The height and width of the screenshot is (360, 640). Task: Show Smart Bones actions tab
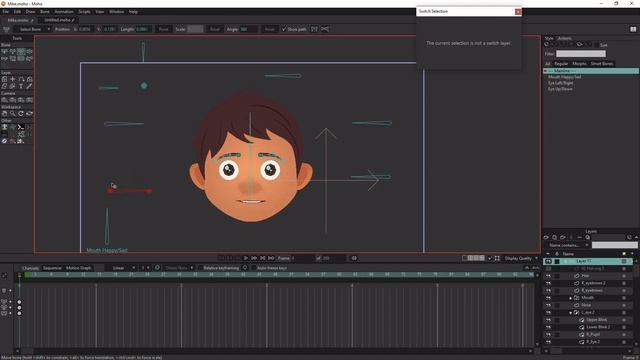coord(602,64)
